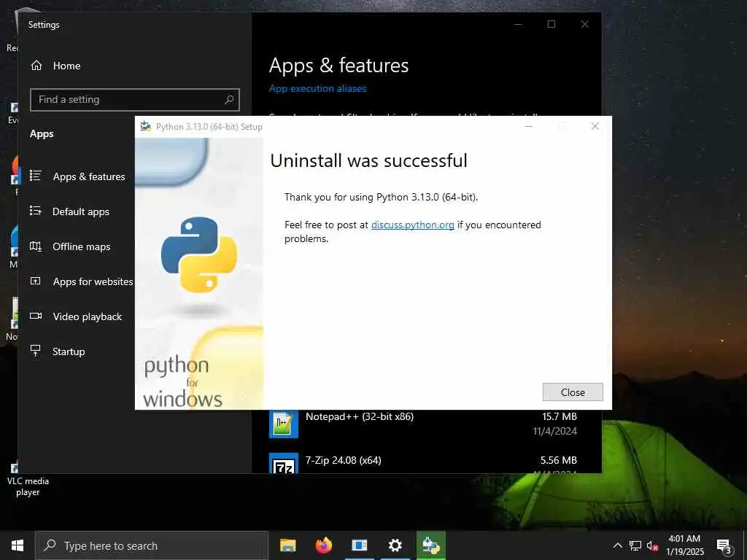Open App execution aliases link in Settings
Image resolution: width=747 pixels, height=560 pixels.
pyautogui.click(x=318, y=88)
